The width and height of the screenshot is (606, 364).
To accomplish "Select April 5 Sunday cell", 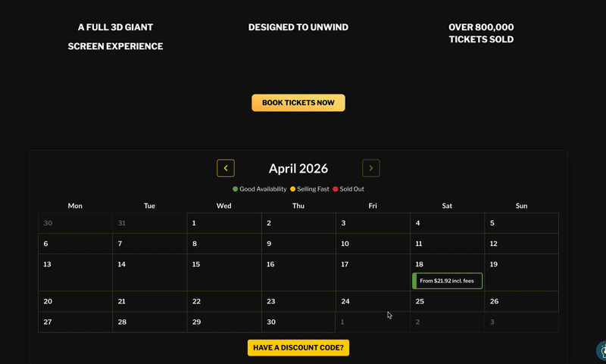I will tap(521, 223).
